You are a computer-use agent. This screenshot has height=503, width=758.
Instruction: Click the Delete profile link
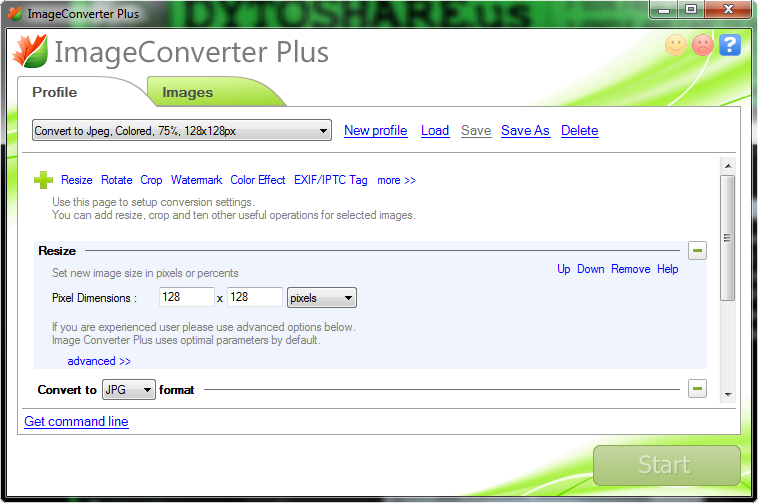point(580,130)
